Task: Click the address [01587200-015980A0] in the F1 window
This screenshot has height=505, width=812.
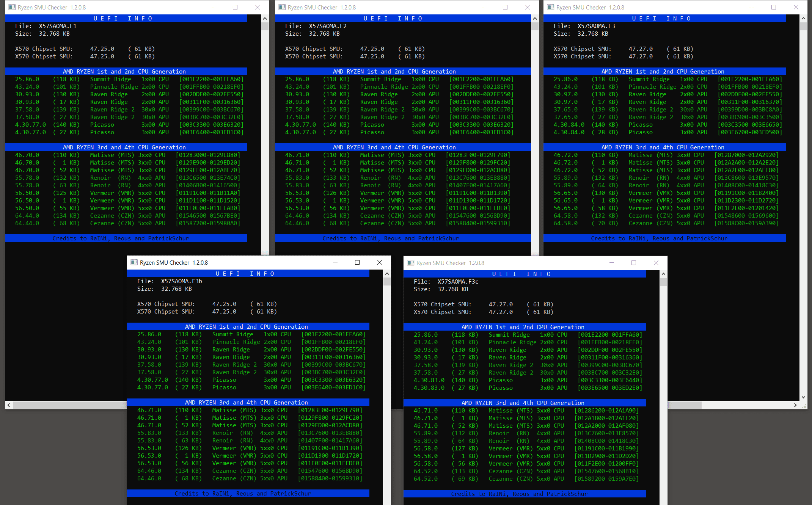Action: (208, 223)
